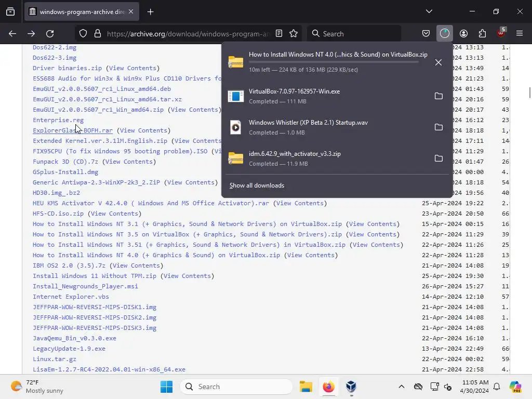
Task: Focus the URL address bar
Action: pos(187,34)
